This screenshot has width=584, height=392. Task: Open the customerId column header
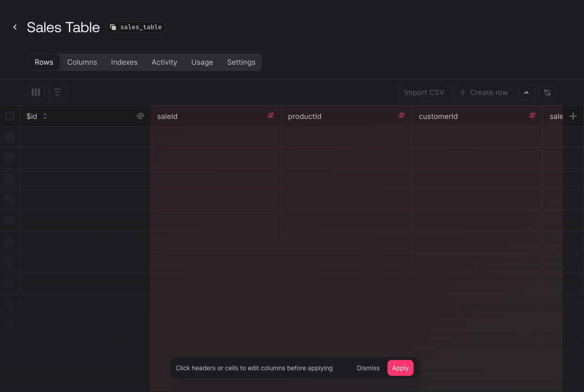point(438,116)
